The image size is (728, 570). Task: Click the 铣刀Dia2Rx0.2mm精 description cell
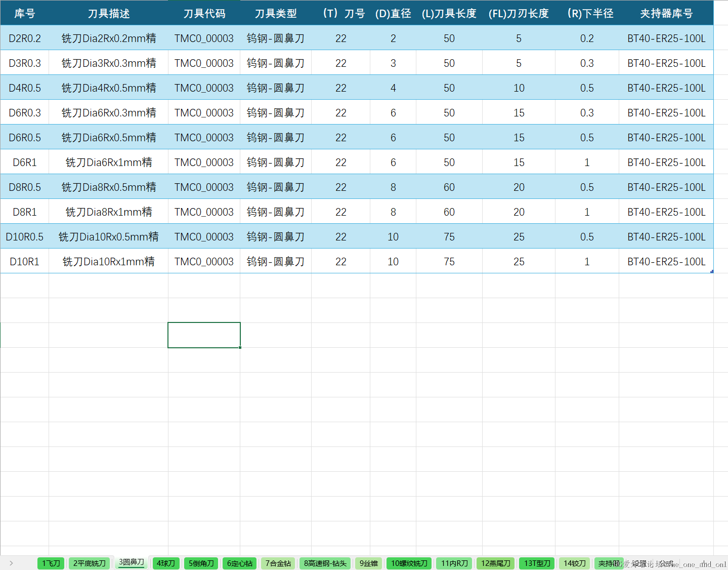pyautogui.click(x=109, y=38)
